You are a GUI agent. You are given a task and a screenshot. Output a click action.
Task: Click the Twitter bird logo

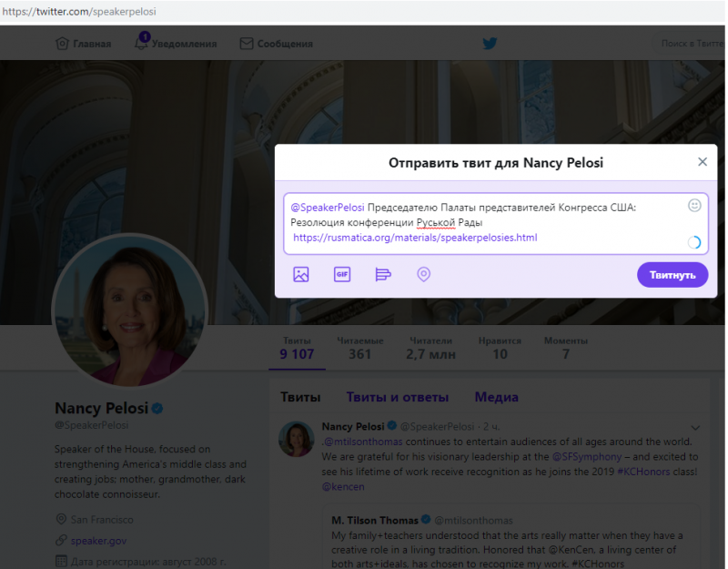coord(490,44)
